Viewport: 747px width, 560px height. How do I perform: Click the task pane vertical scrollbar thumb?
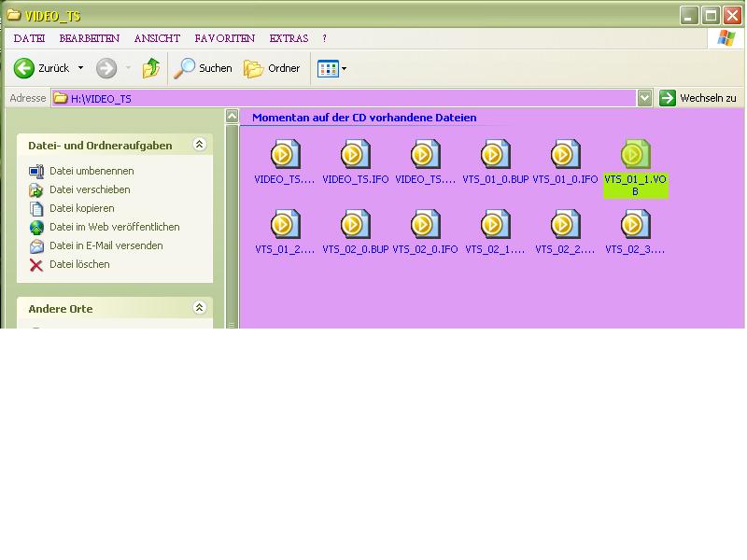[x=232, y=226]
